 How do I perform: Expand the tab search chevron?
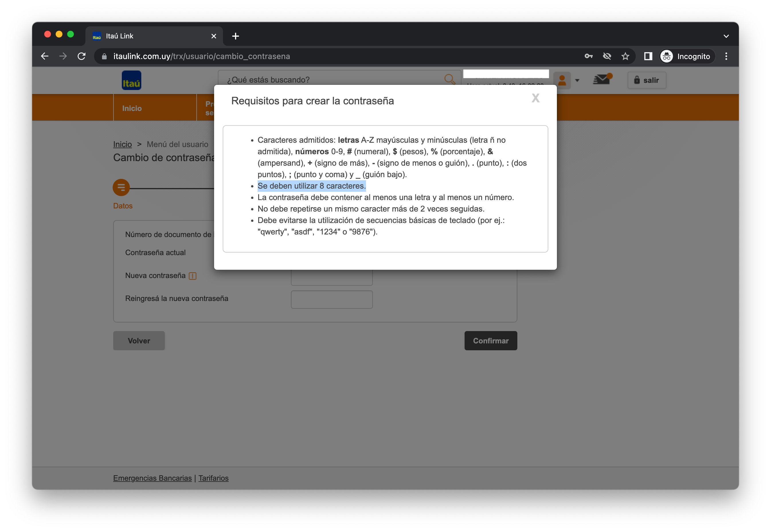click(x=726, y=36)
